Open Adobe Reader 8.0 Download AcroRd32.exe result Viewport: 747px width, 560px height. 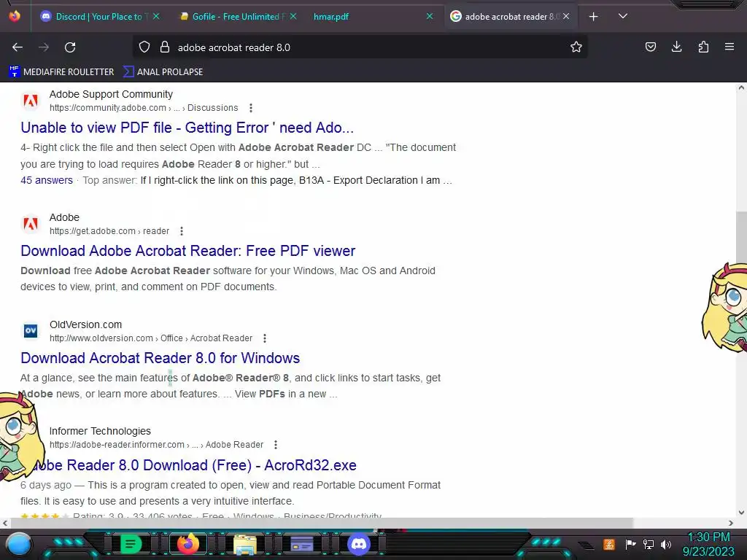196,465
